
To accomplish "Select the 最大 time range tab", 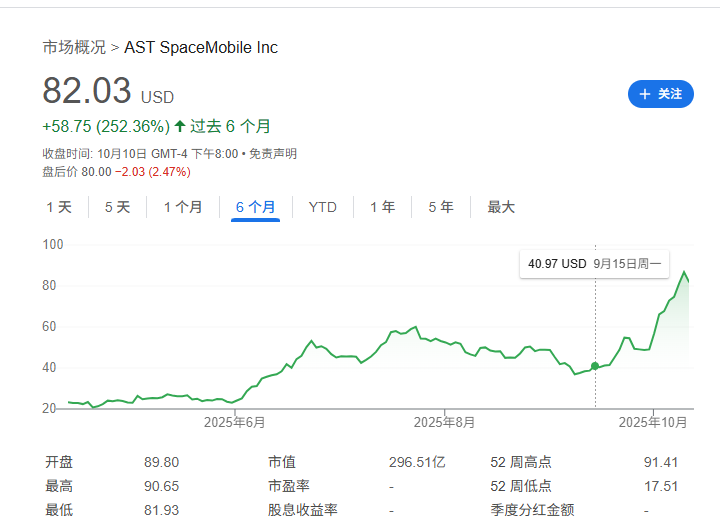I will [501, 207].
